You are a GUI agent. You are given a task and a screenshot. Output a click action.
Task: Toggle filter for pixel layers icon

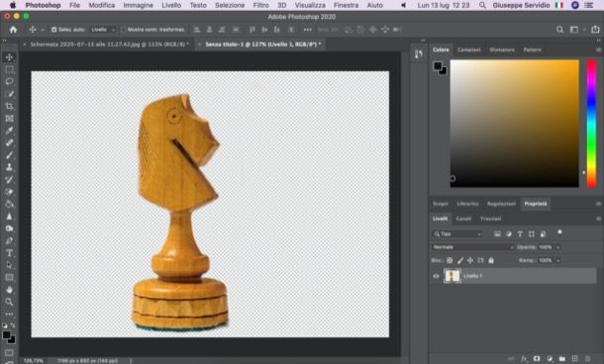497,233
